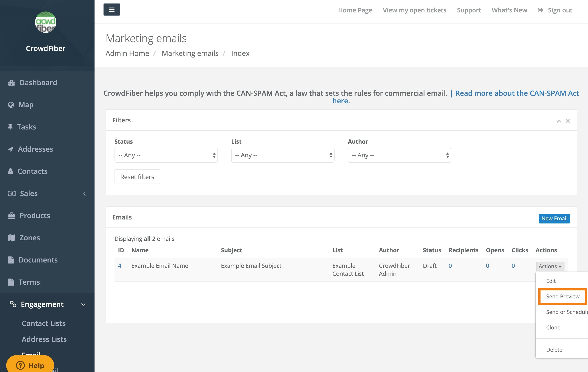Viewport: 588px width, 372px height.
Task: Open the Status filter dropdown
Action: [x=166, y=155]
